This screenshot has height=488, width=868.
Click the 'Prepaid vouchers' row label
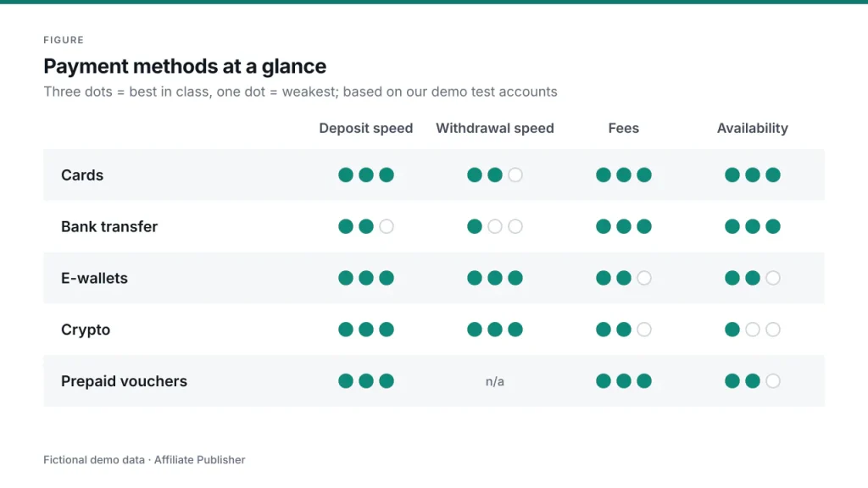(124, 381)
